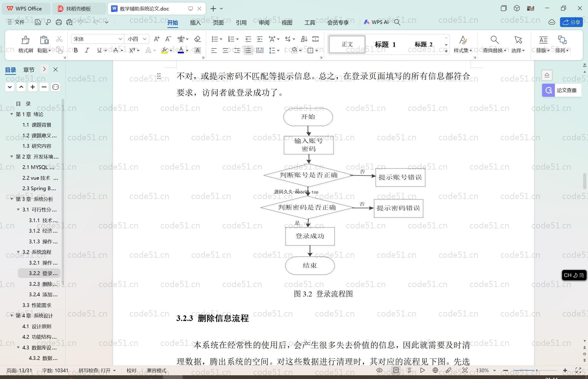Open the font name dropdown 宋体
This screenshot has height=379, width=588.
(x=120, y=39)
